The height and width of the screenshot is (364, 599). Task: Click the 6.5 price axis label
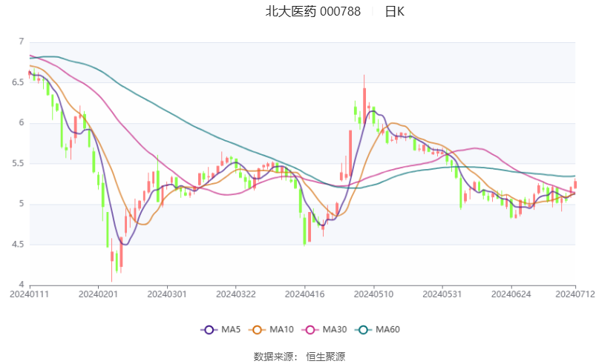coord(18,82)
